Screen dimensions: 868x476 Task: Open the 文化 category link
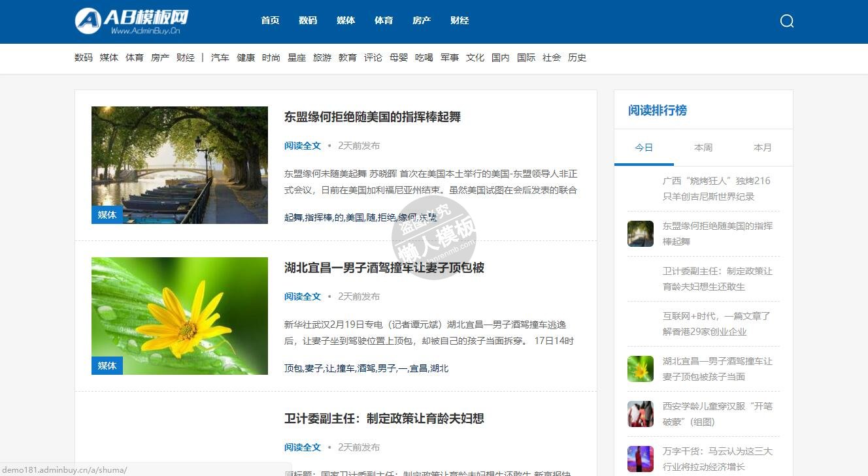pos(475,57)
